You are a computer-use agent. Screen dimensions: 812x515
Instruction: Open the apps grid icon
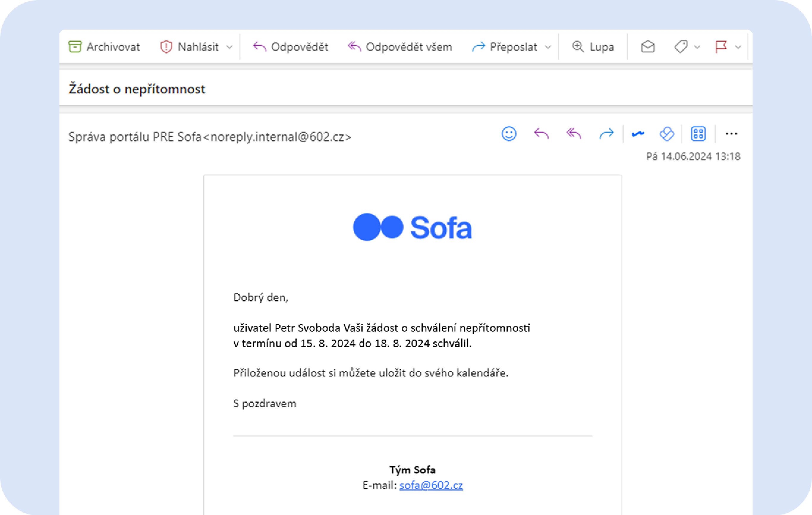(698, 134)
